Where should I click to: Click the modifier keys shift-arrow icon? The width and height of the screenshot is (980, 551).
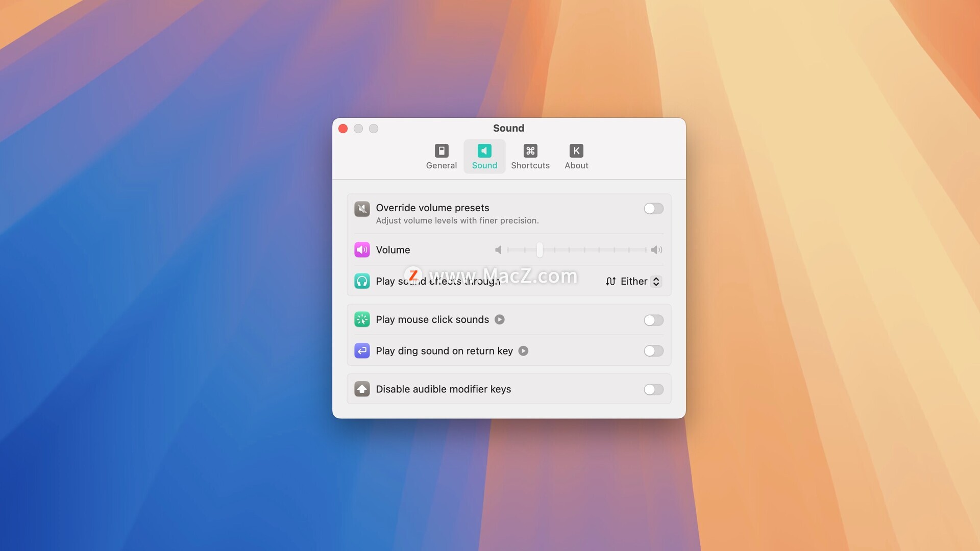362,389
